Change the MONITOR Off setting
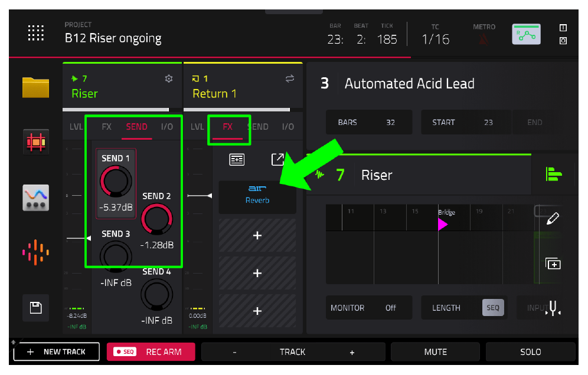This screenshot has height=375, width=588. click(369, 308)
